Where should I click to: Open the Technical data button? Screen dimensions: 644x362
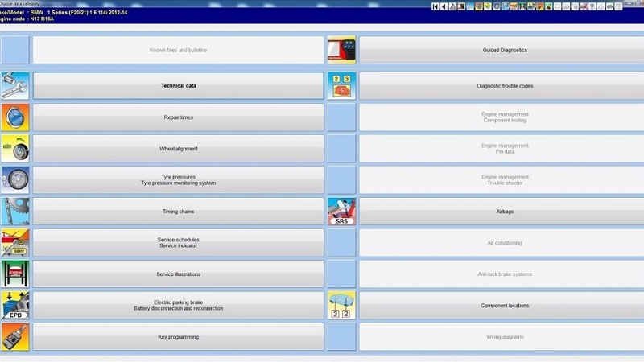178,85
